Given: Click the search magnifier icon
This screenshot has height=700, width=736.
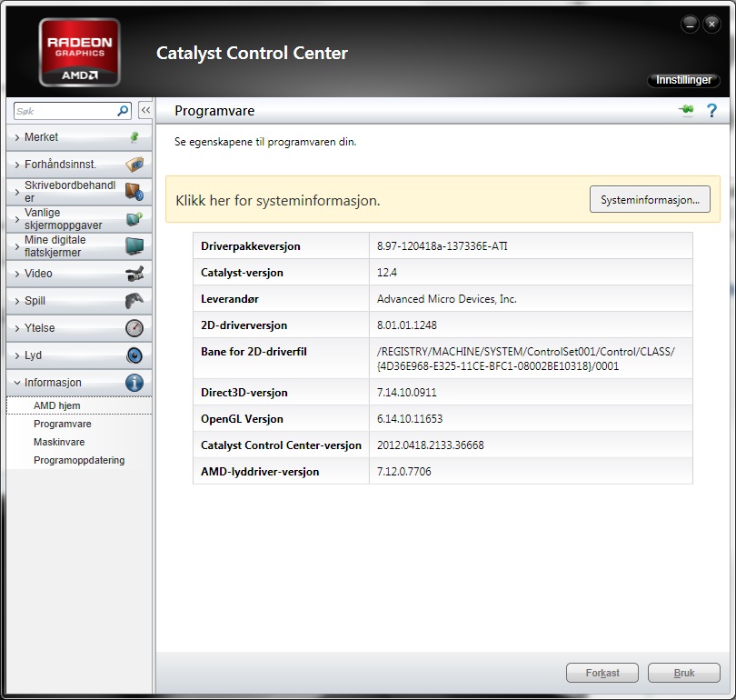Looking at the screenshot, I should 123,111.
